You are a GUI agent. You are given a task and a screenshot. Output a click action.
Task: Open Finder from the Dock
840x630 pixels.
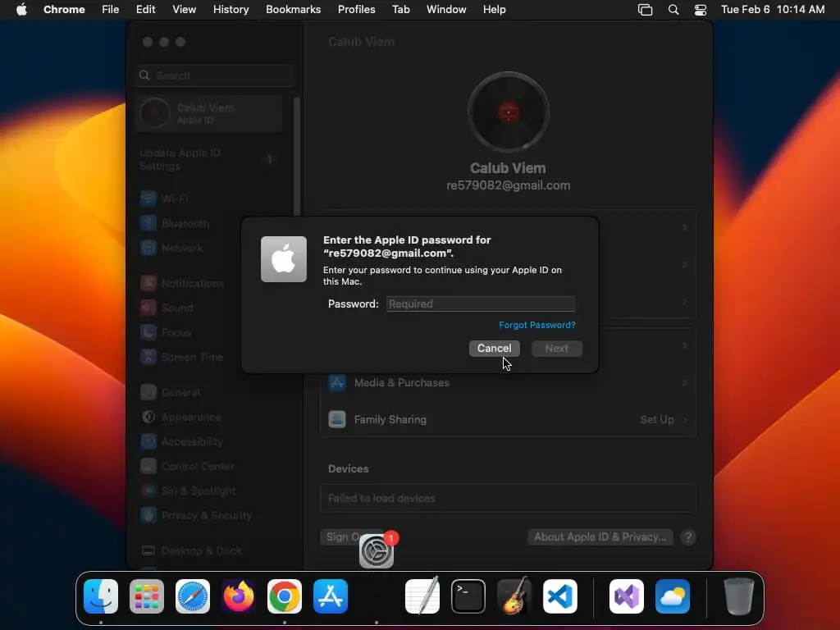101,596
